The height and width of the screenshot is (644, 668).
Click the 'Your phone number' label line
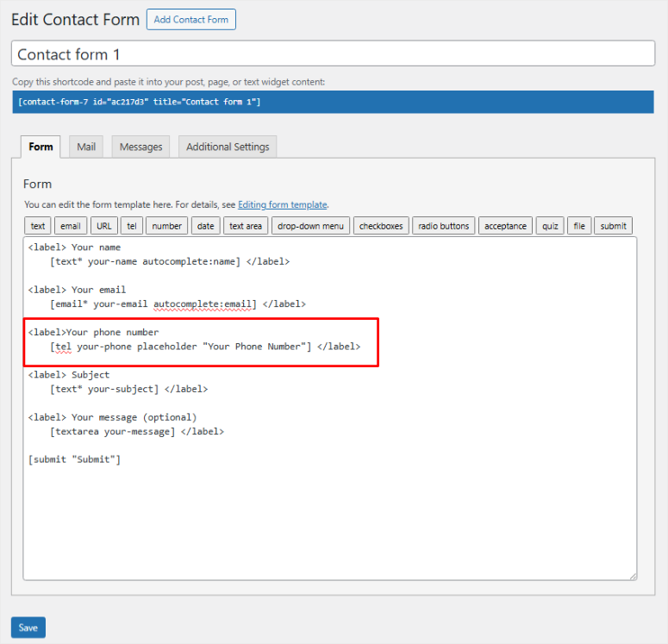pyautogui.click(x=93, y=333)
